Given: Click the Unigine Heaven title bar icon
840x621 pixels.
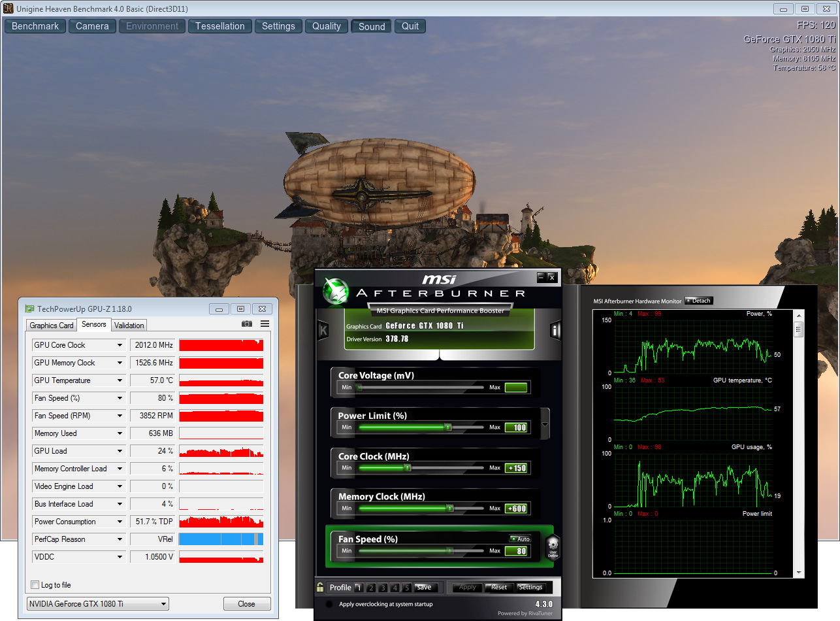Looking at the screenshot, I should [x=8, y=8].
